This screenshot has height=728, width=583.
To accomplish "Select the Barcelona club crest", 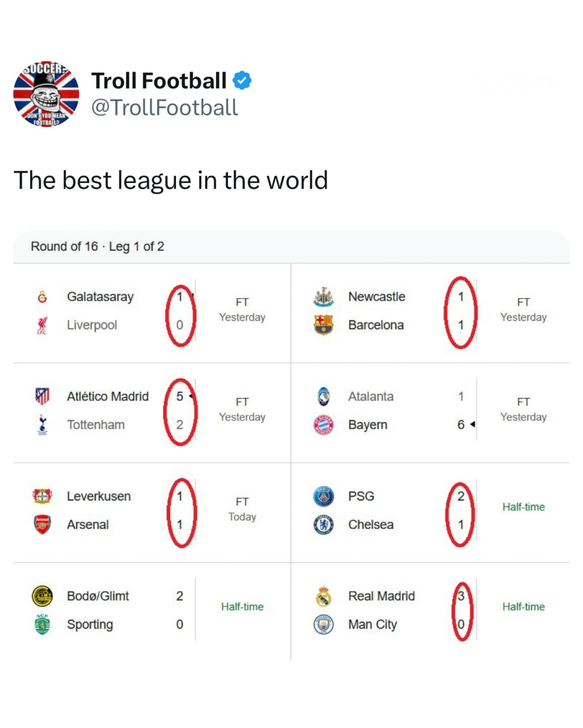I will coord(323,325).
